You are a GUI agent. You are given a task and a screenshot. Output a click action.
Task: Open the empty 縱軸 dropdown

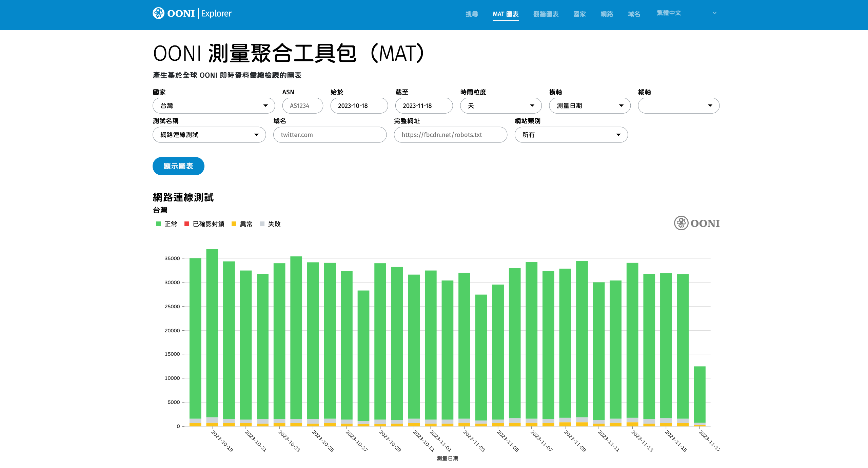point(678,106)
